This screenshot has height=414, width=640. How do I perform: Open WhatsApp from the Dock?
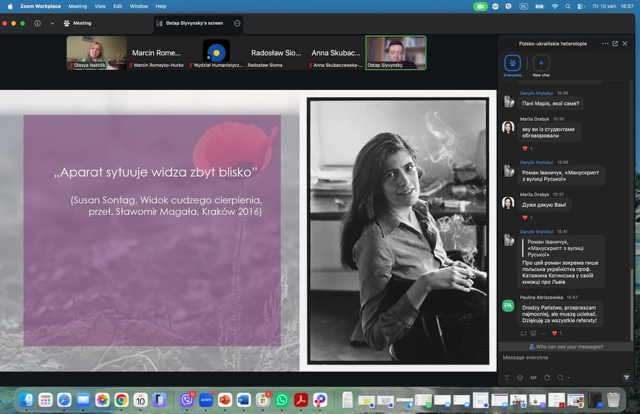coord(283,400)
